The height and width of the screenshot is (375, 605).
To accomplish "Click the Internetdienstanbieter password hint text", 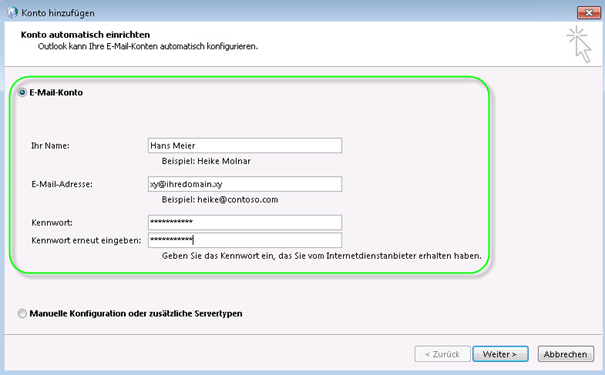I will (322, 256).
